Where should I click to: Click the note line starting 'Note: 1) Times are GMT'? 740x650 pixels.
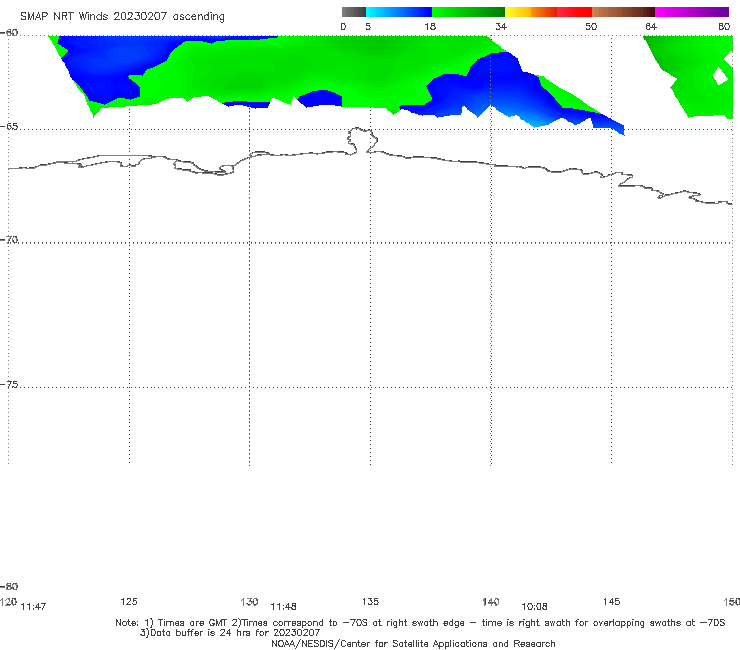(420, 623)
